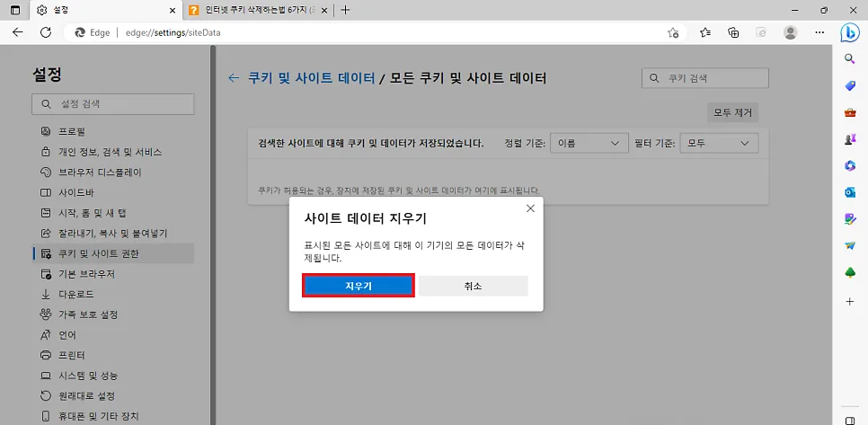The height and width of the screenshot is (425, 868).
Task: Open the sidebar Designer pencil icon
Action: pyautogui.click(x=850, y=219)
